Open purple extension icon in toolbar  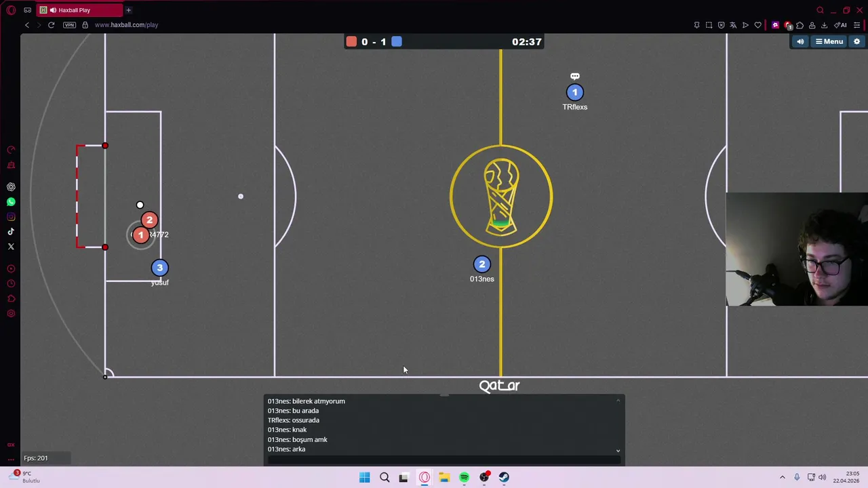point(775,25)
